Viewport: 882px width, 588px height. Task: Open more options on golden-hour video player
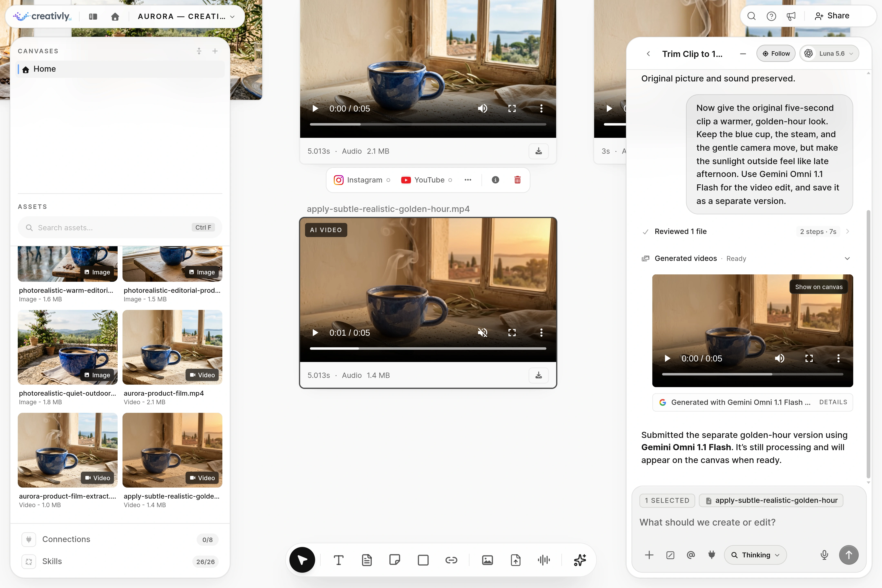[x=541, y=333]
